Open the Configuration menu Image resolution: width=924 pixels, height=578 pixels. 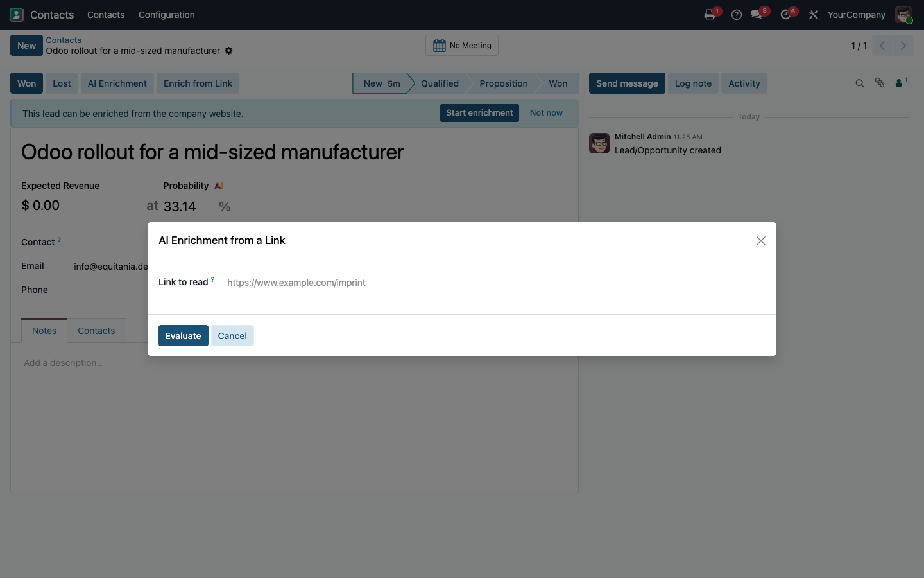click(167, 15)
